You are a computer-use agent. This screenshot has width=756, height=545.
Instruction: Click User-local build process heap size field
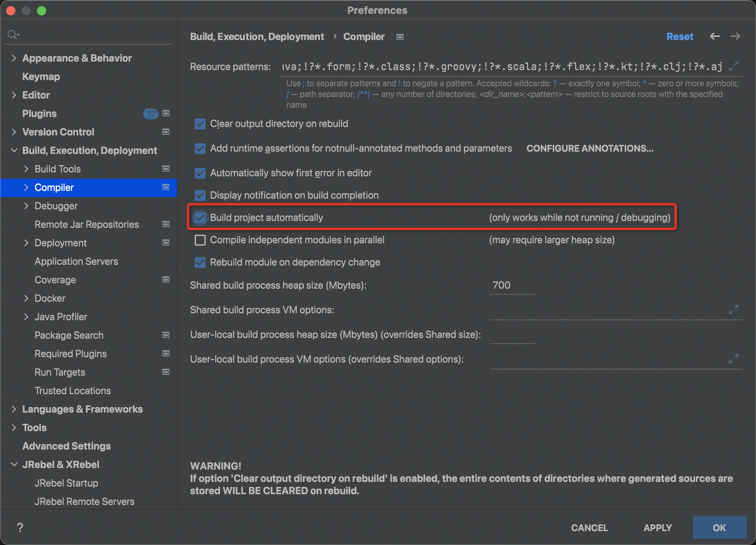point(512,335)
